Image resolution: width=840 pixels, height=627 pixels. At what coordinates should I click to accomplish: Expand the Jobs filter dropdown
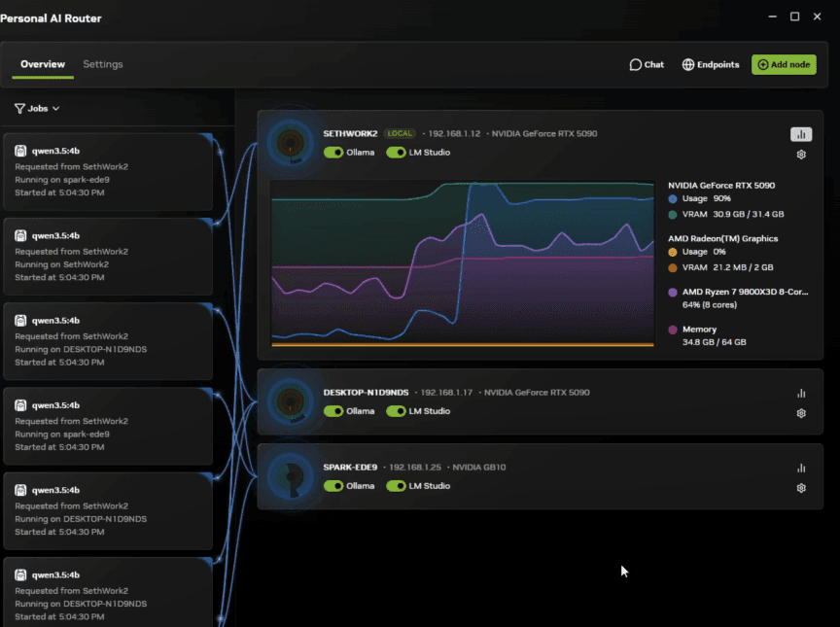pos(37,109)
